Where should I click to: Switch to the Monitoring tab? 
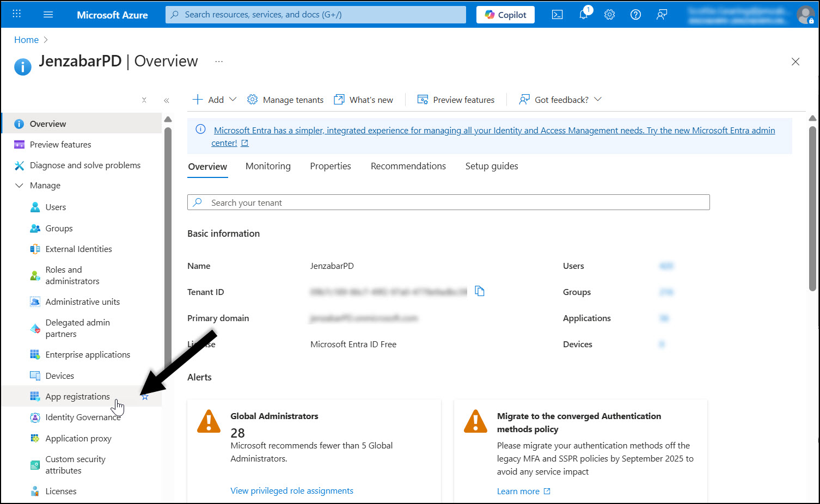[x=268, y=166]
